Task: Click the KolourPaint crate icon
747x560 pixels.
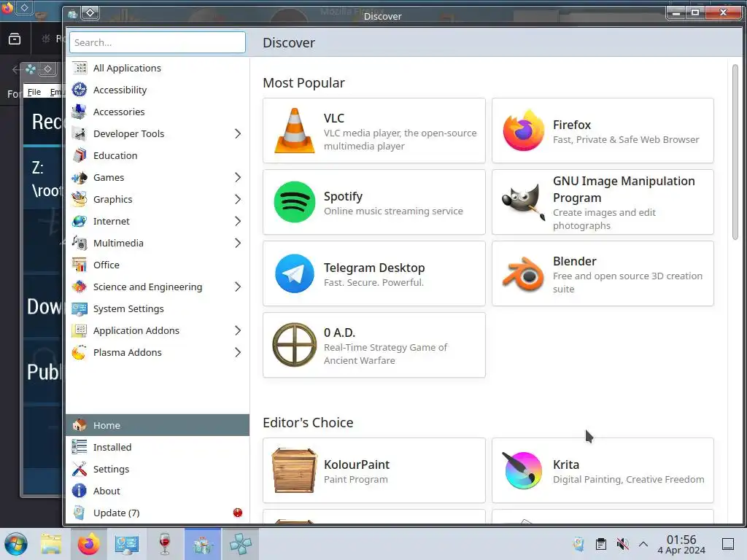Action: pyautogui.click(x=295, y=470)
